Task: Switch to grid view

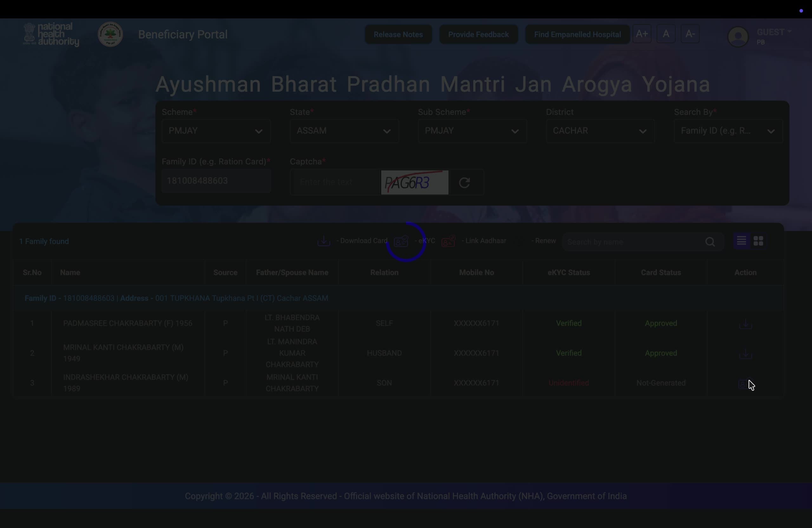Action: pos(758,241)
